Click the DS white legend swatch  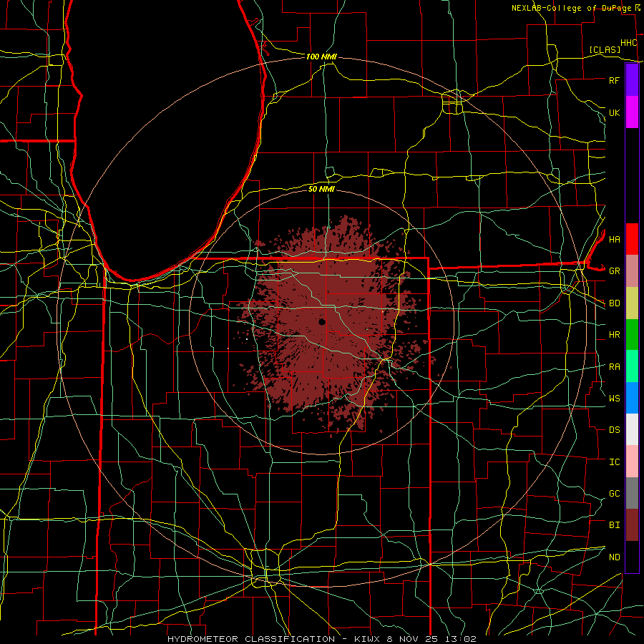tap(632, 429)
